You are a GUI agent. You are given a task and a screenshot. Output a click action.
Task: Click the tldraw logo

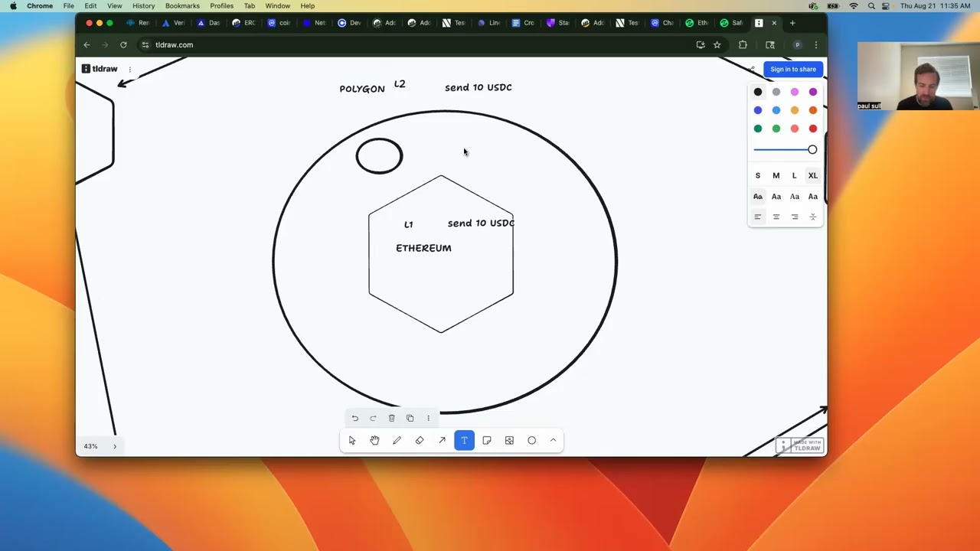[100, 69]
